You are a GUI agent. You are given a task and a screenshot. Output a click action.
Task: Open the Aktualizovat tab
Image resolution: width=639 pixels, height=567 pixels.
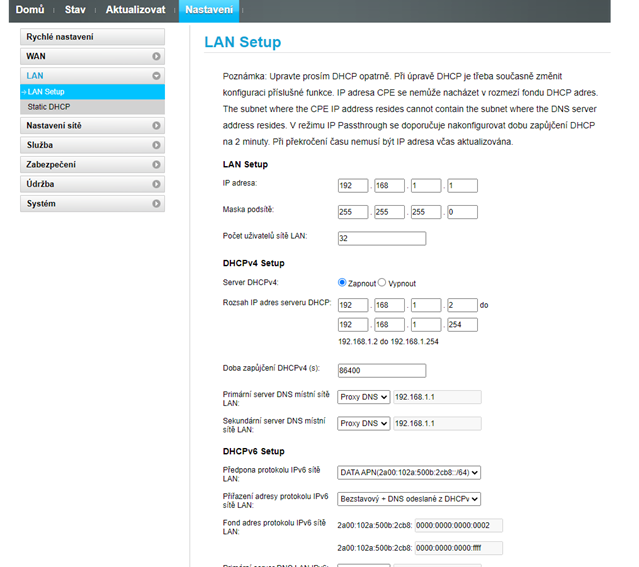point(137,9)
